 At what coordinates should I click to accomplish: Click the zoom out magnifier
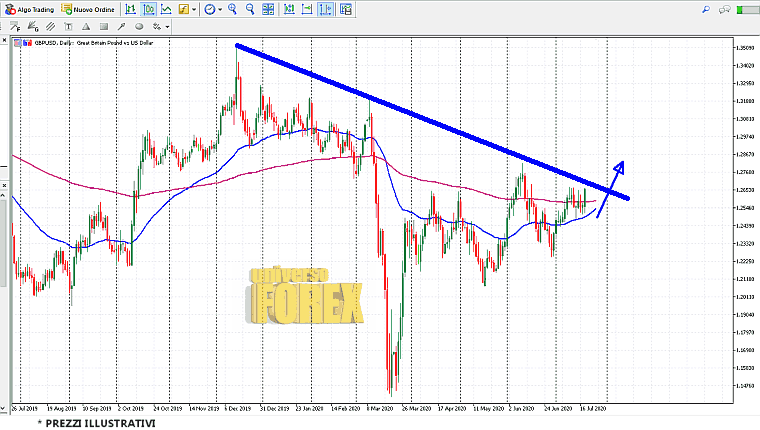tap(250, 9)
